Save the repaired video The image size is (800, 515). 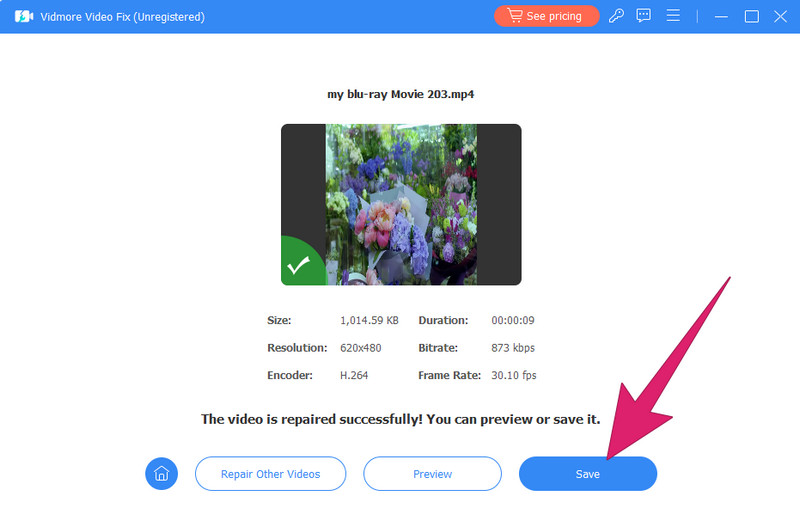tap(587, 474)
